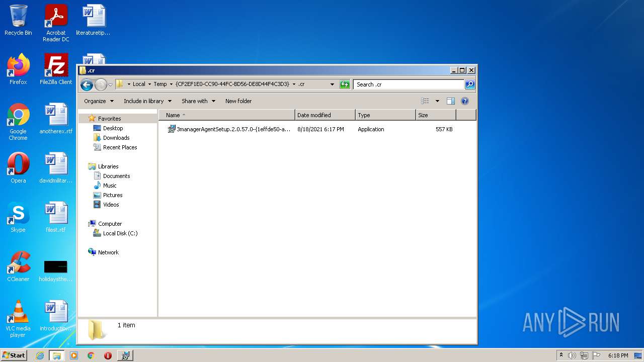The height and width of the screenshot is (362, 644).
Task: Open address bar history dropdown
Action: point(332,84)
